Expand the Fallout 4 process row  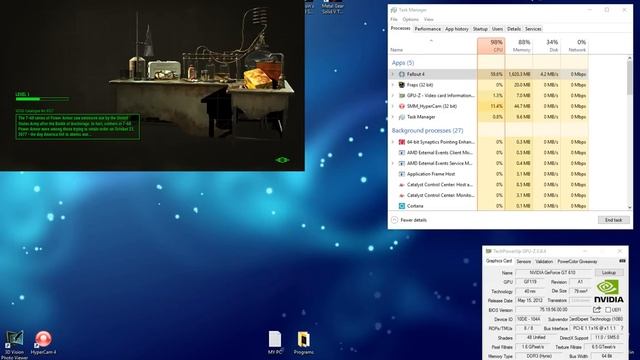(393, 74)
